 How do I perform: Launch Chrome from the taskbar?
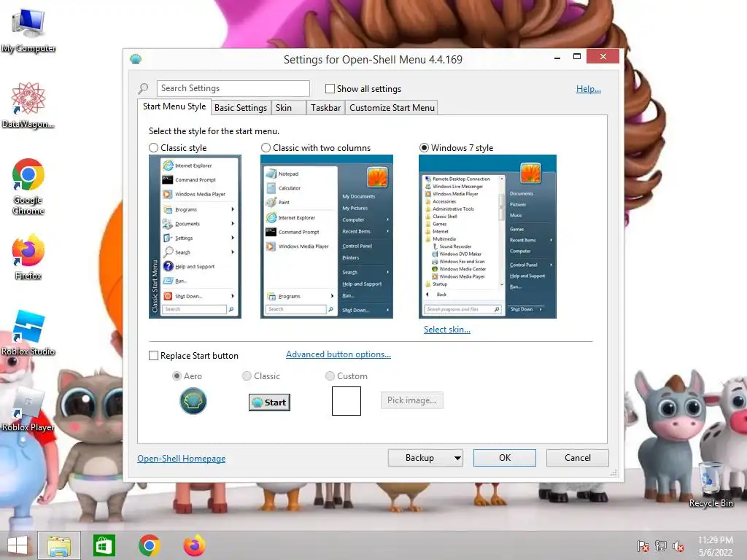pos(149,545)
